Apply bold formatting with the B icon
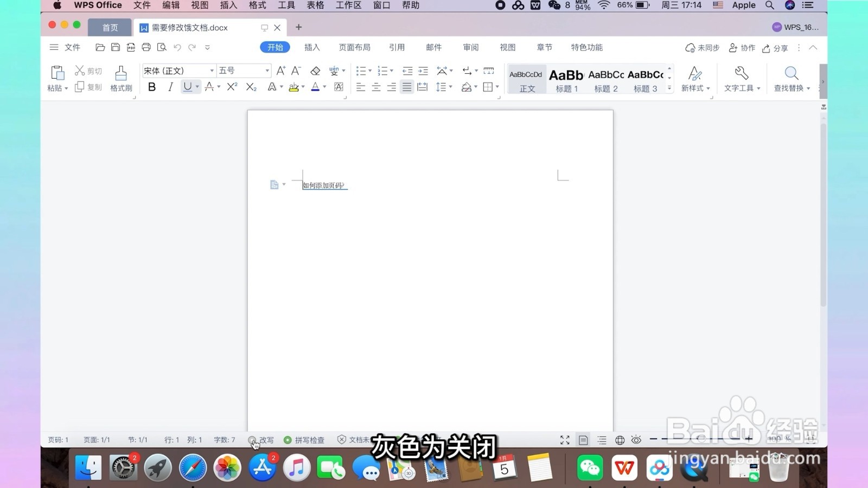This screenshot has width=868, height=488. [x=152, y=86]
